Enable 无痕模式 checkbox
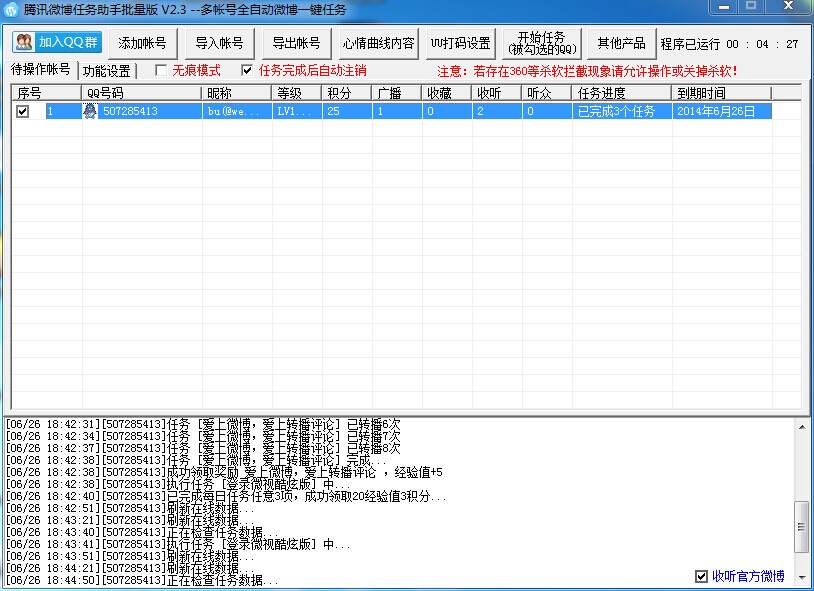 pyautogui.click(x=161, y=70)
